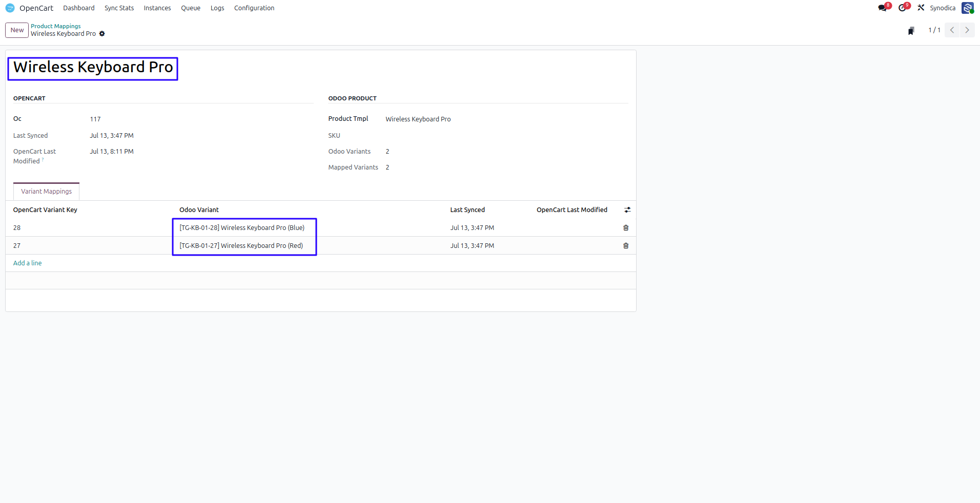Go to the previous record arrow
Image resolution: width=980 pixels, height=503 pixels.
(952, 30)
